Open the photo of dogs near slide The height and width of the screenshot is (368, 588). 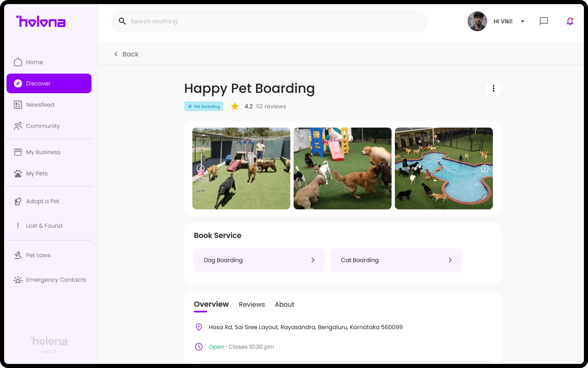point(343,168)
